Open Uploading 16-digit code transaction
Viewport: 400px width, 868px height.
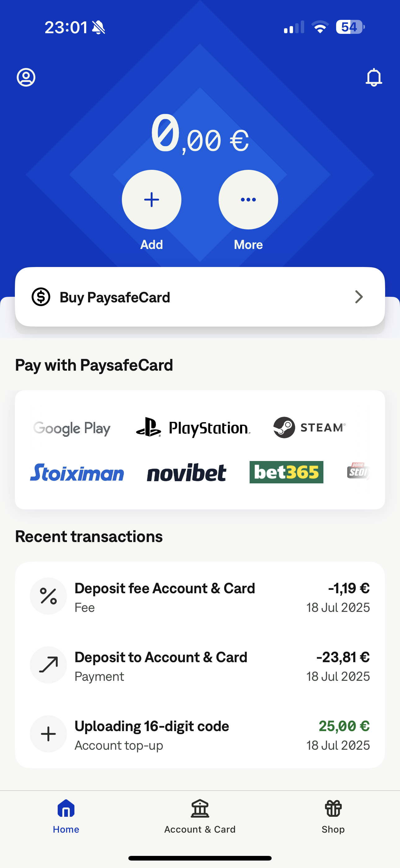coord(200,734)
